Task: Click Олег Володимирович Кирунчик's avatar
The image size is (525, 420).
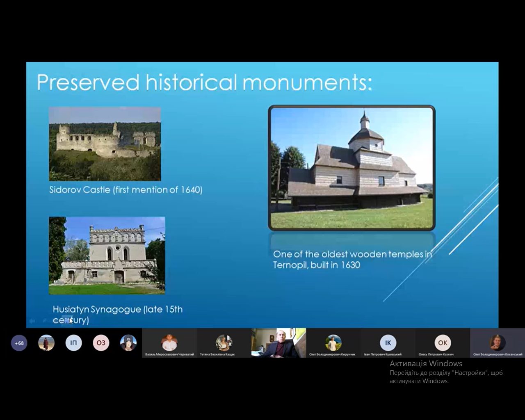Action: point(333,342)
